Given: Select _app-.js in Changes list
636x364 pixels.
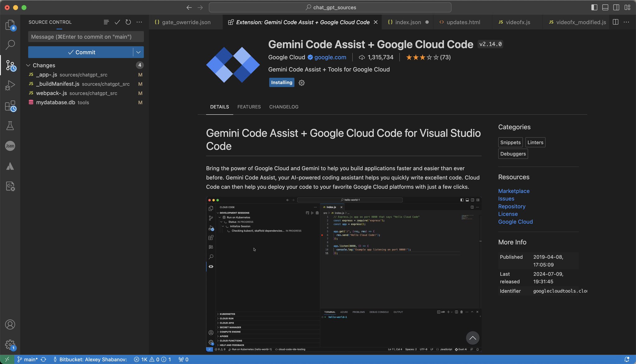Looking at the screenshot, I should [84, 75].
